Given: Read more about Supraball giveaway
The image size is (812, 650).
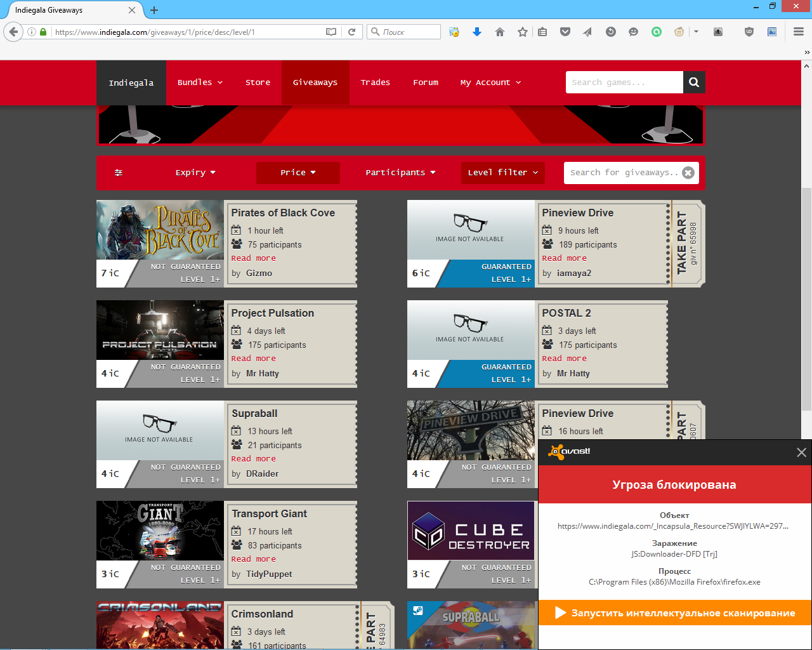Looking at the screenshot, I should (253, 459).
